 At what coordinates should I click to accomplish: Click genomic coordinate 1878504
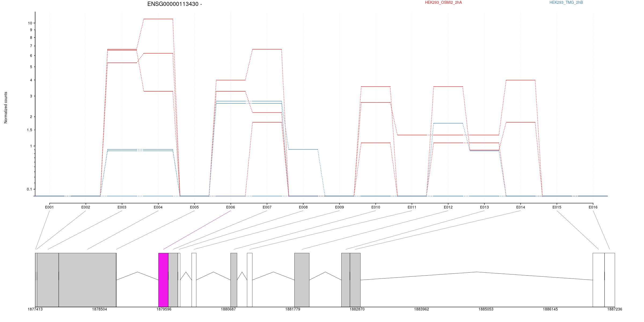(x=100, y=309)
